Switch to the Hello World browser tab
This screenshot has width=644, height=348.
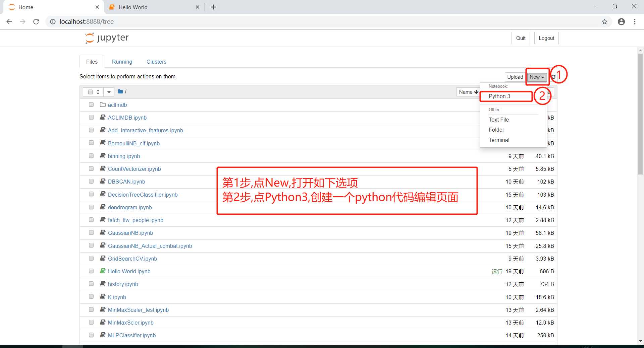tap(153, 7)
